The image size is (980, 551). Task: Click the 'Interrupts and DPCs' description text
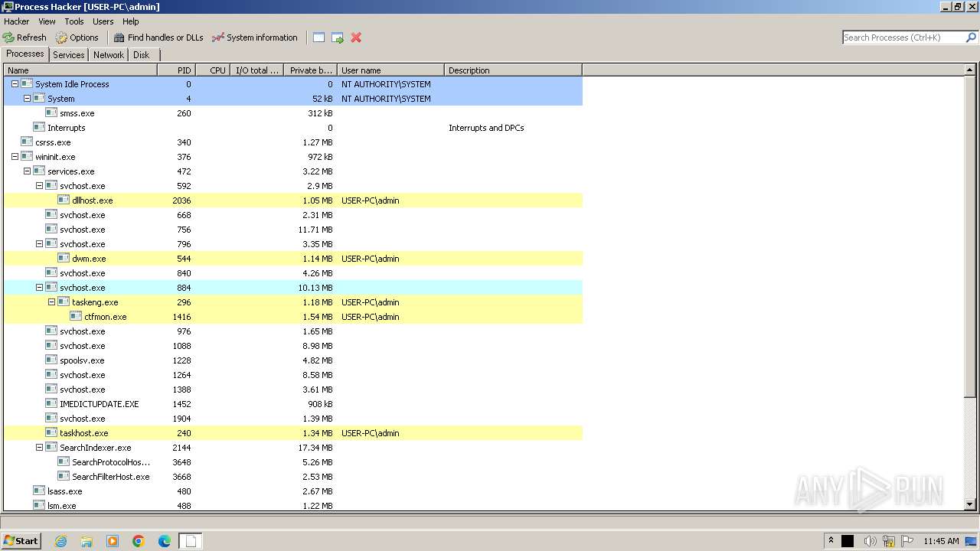486,128
